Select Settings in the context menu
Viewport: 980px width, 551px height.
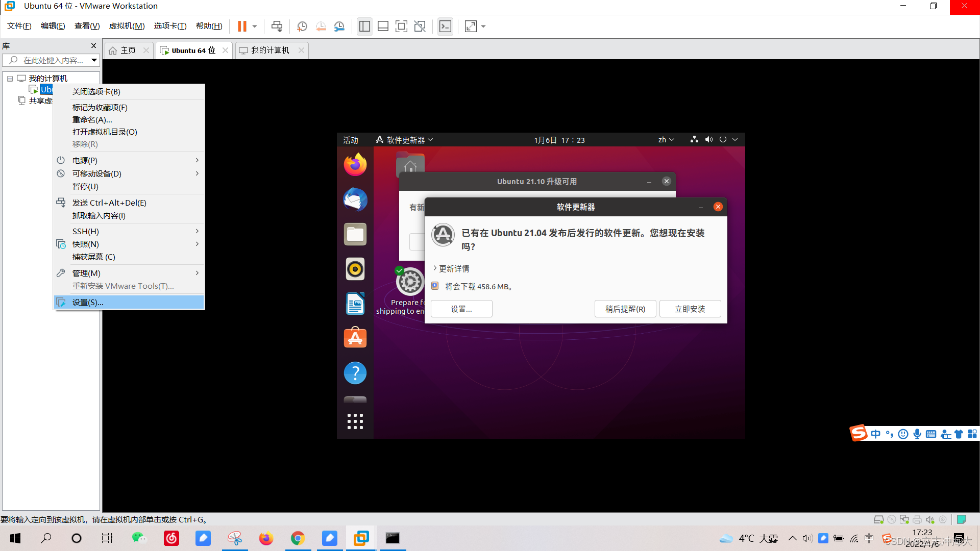88,303
